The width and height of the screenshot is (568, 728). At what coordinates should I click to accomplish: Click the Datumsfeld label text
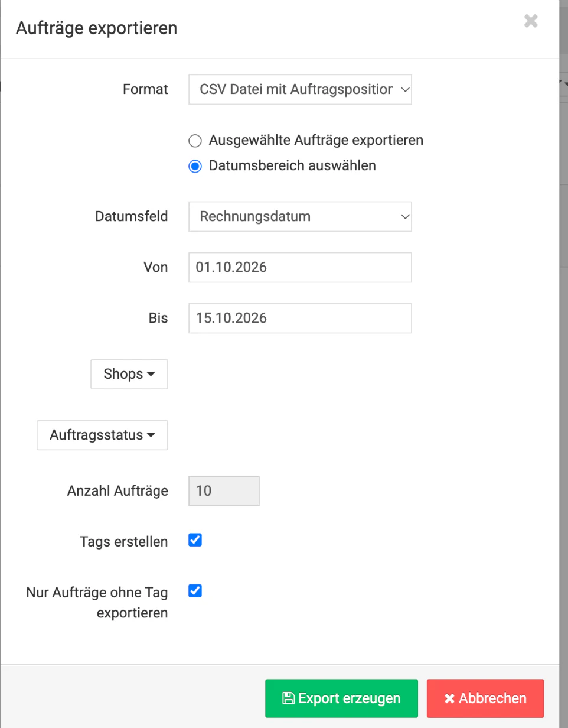[131, 216]
